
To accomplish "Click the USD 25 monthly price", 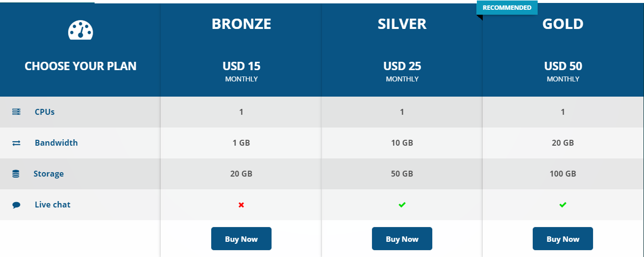I will (x=402, y=66).
